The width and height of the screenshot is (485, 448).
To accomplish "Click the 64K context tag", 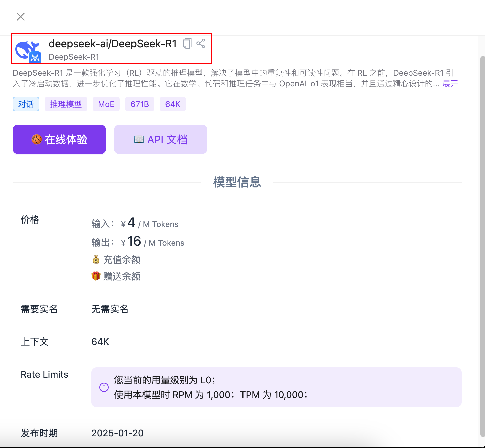I will pos(173,104).
